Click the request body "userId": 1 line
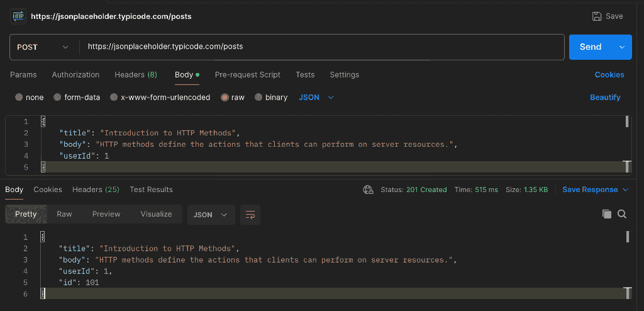Image resolution: width=644 pixels, height=311 pixels. pos(84,156)
